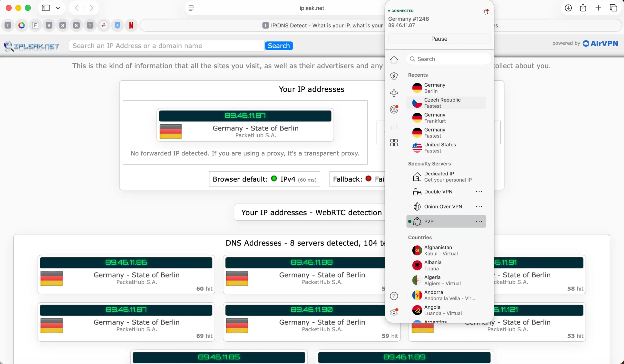Image resolution: width=624 pixels, height=364 pixels.
Task: Click the target icon with red notification dot
Action: coord(394,109)
